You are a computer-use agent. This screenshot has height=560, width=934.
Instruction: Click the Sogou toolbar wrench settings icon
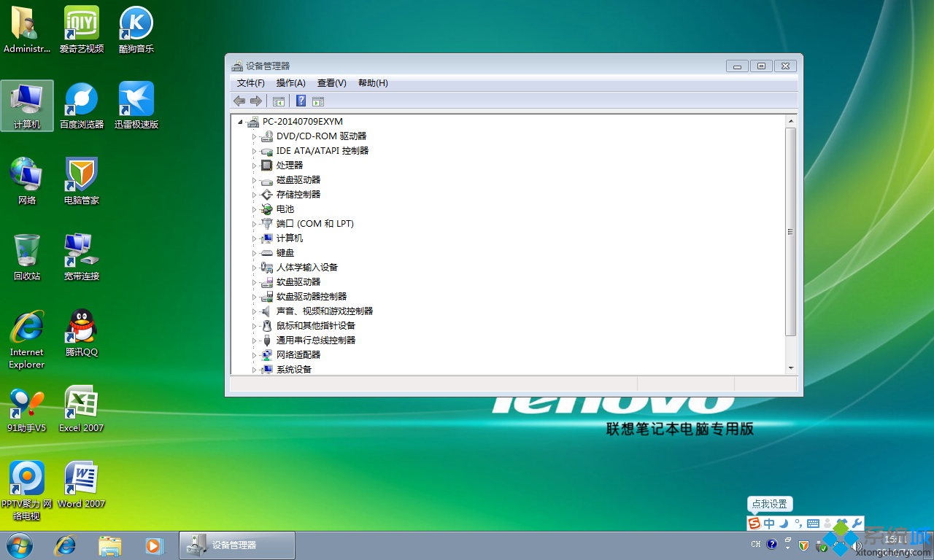click(857, 524)
